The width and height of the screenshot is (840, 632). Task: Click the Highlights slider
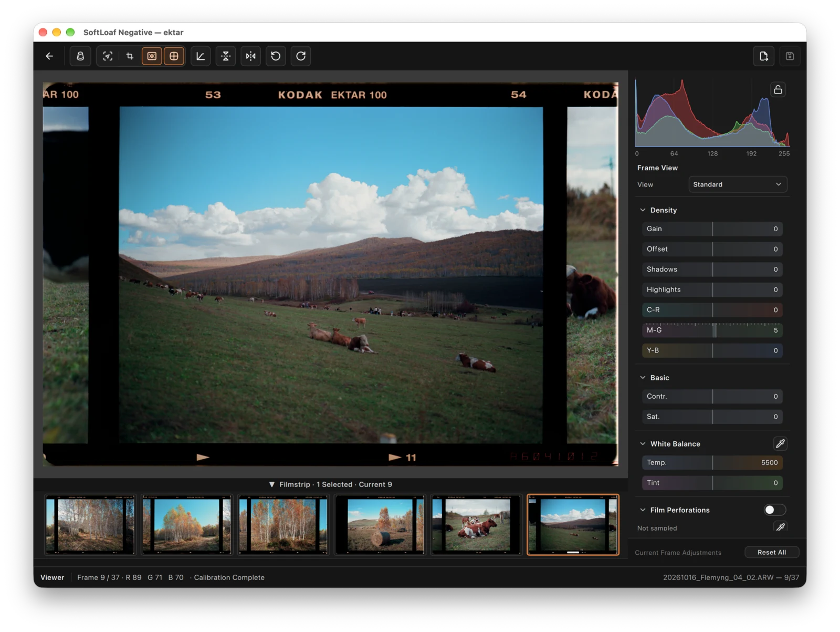[x=712, y=290]
